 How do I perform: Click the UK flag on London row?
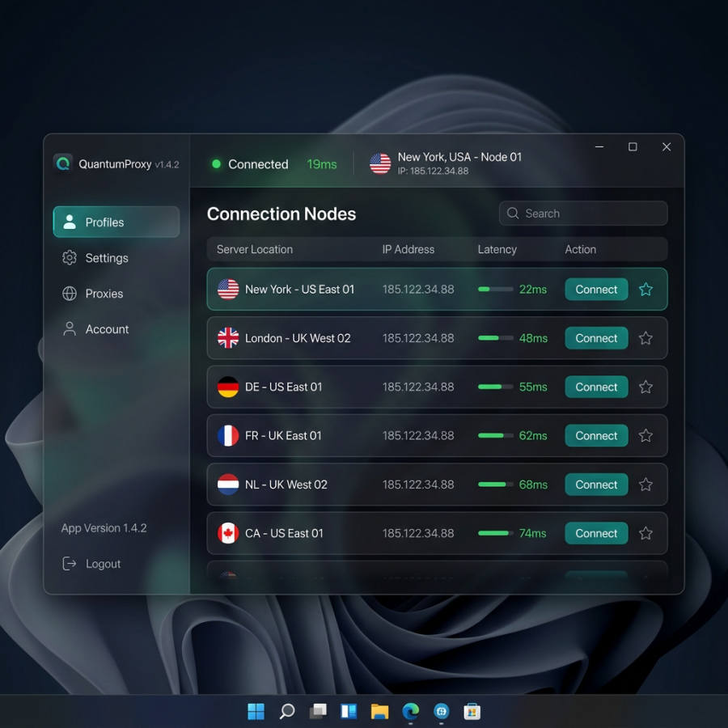pos(228,338)
